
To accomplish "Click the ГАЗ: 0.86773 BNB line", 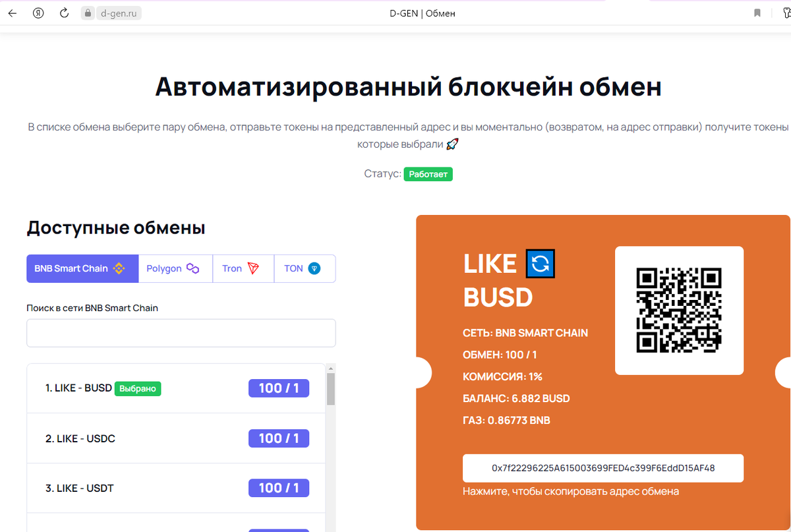I will pos(506,421).
